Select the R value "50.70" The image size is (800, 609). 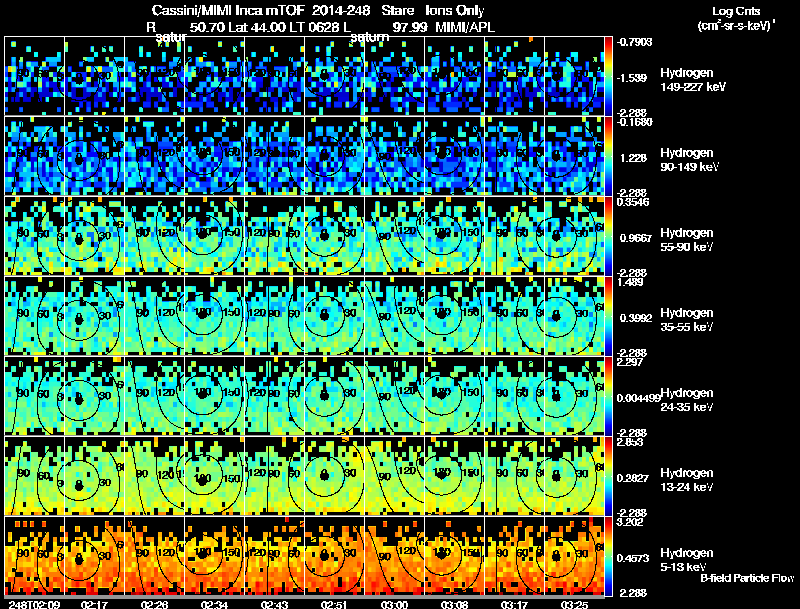[x=207, y=27]
